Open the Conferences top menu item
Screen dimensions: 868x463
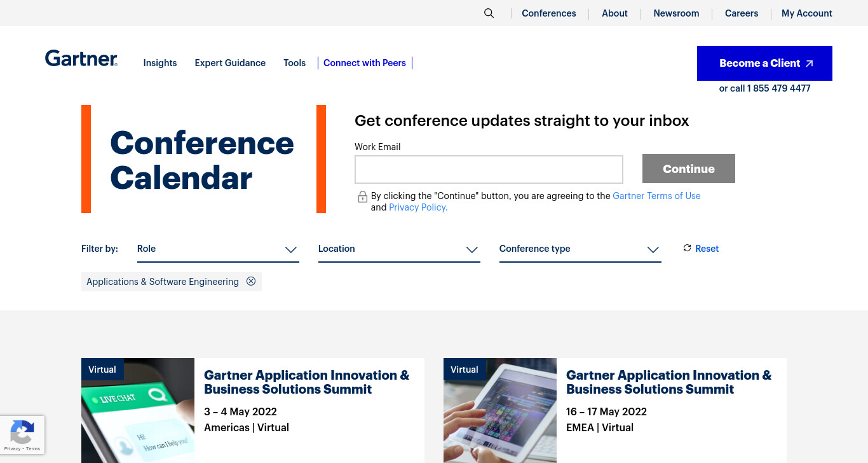pyautogui.click(x=549, y=13)
